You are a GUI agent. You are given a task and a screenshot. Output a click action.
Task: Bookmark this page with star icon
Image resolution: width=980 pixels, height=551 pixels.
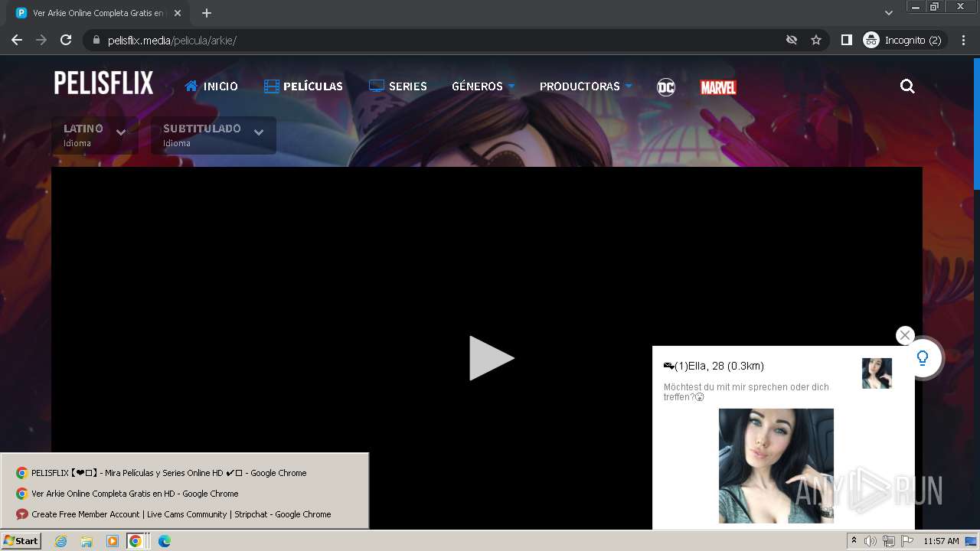pos(816,40)
